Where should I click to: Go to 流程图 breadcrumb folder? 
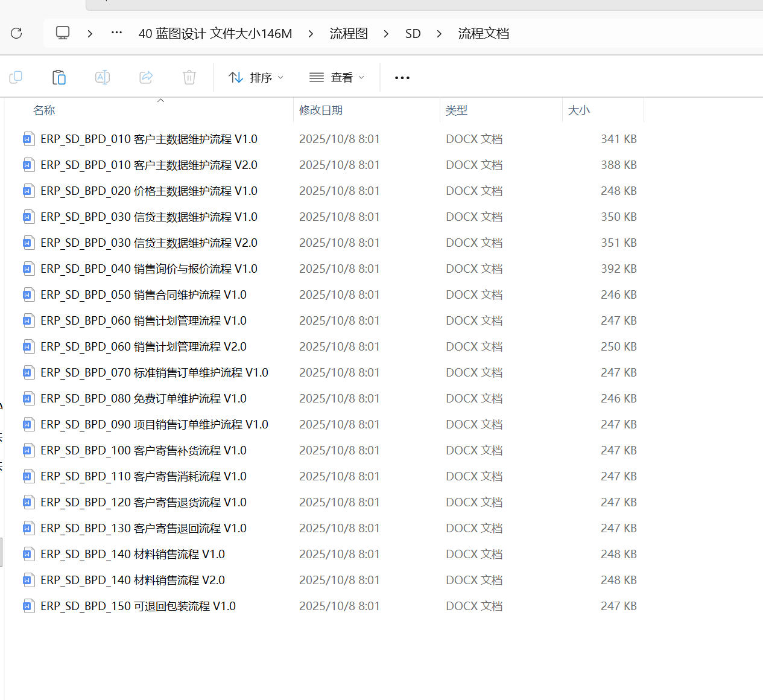click(349, 34)
